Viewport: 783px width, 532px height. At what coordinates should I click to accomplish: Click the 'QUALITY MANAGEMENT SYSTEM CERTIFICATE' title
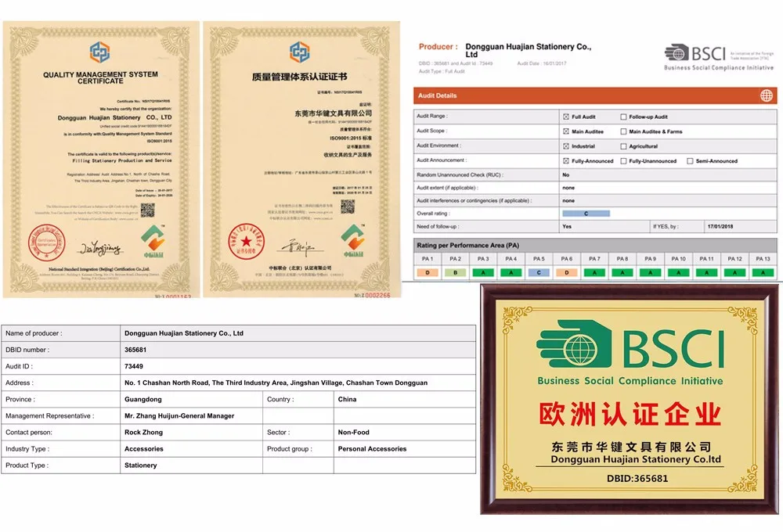(100, 77)
